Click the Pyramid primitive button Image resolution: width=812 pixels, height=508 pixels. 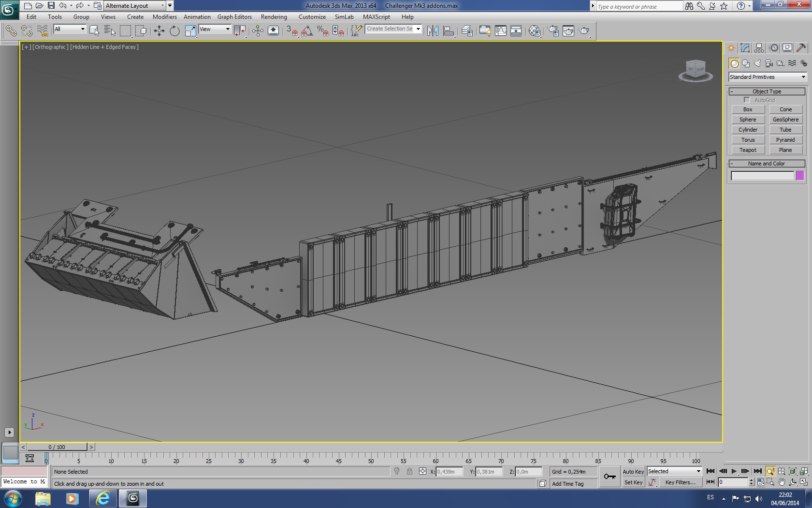pos(786,140)
